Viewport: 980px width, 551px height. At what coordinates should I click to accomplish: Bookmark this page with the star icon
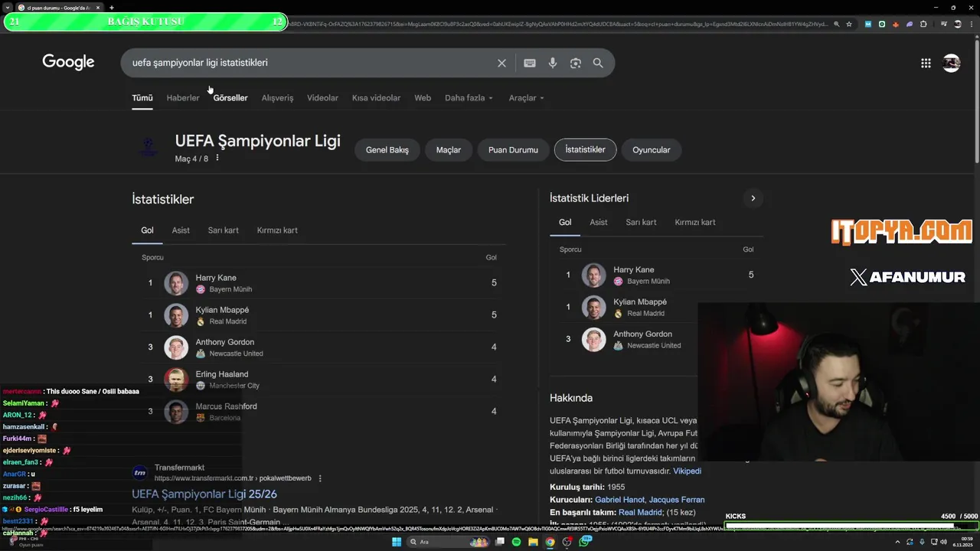[849, 24]
